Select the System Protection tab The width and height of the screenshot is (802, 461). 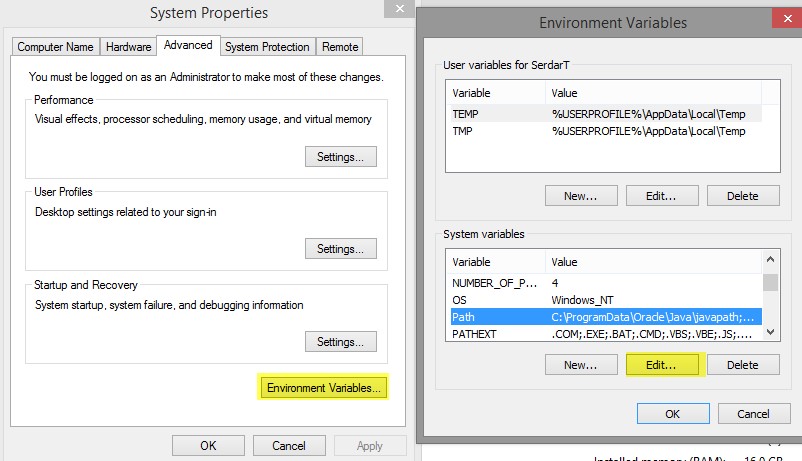(x=267, y=46)
